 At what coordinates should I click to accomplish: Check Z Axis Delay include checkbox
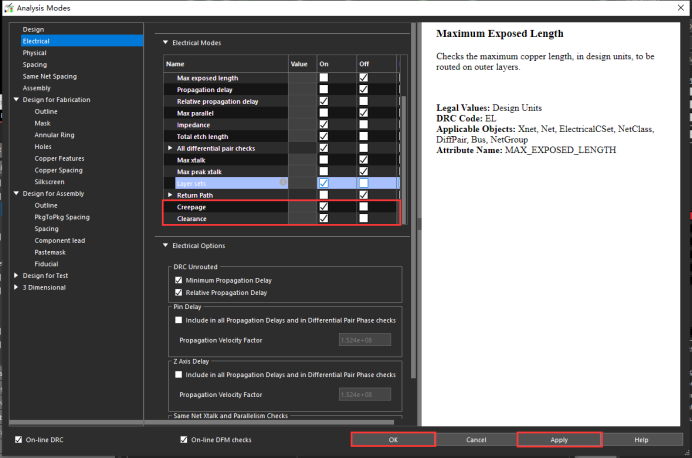tap(178, 375)
